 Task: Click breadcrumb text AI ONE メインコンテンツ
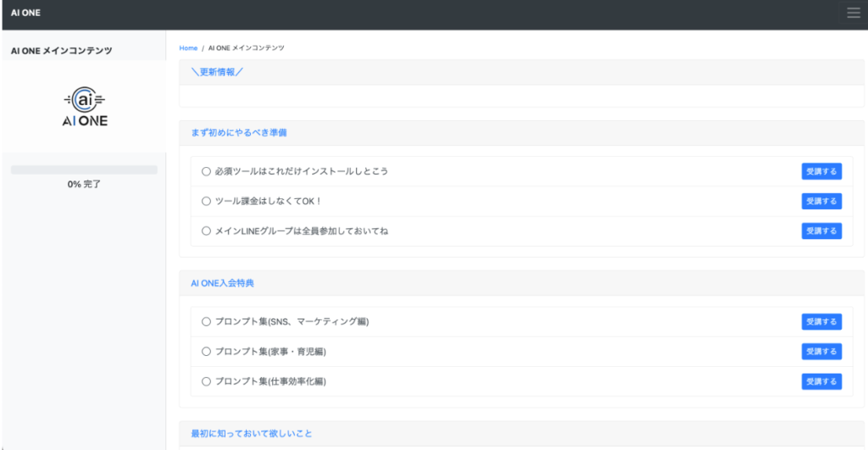coord(247,48)
